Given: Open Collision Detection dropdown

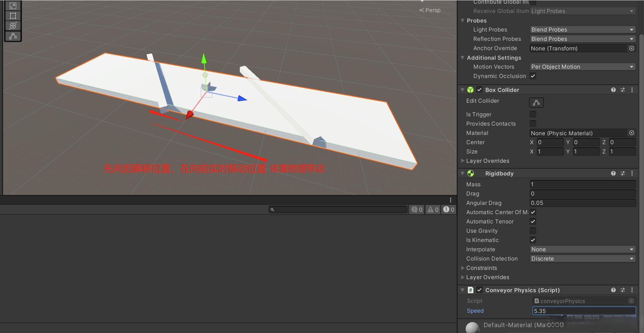Looking at the screenshot, I should tap(583, 259).
